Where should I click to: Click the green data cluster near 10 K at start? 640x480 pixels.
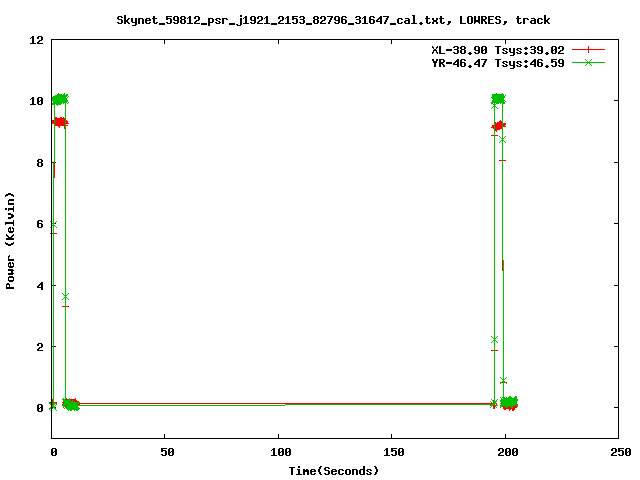tap(60, 99)
